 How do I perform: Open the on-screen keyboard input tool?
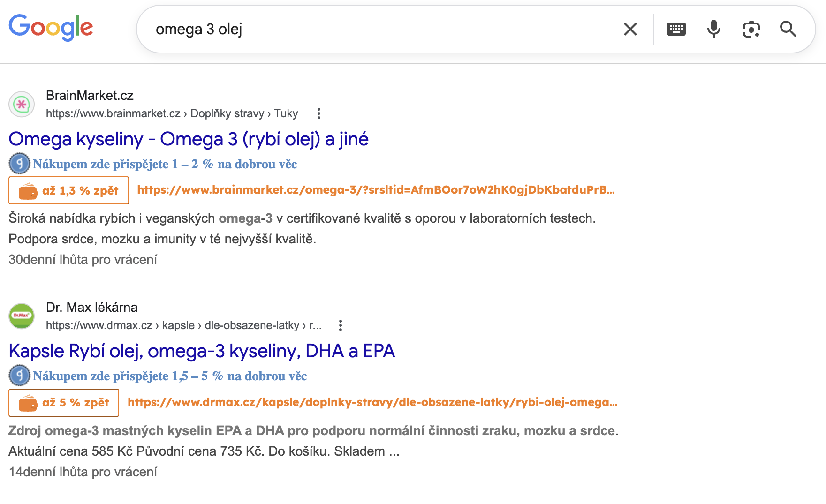pyautogui.click(x=676, y=29)
